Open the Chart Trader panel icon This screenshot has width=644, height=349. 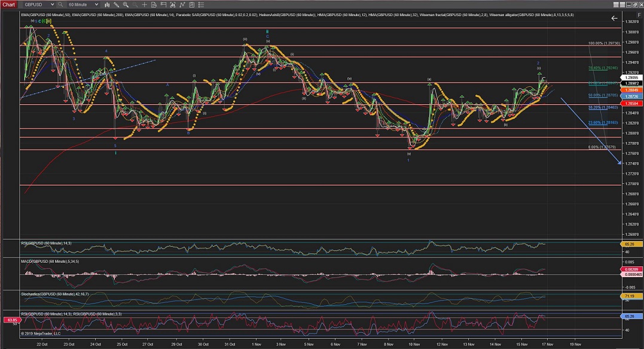tap(163, 4)
